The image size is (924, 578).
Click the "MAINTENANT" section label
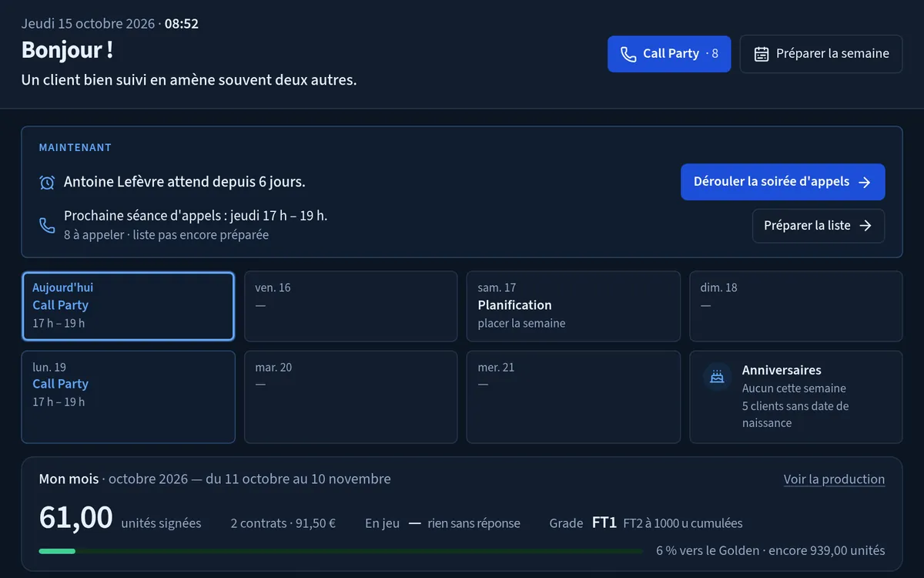(x=75, y=148)
